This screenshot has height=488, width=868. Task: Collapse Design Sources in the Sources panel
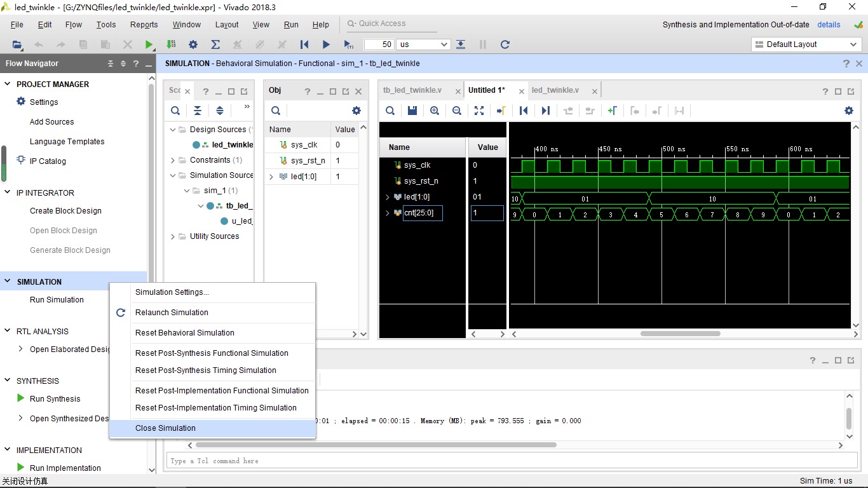click(x=172, y=129)
